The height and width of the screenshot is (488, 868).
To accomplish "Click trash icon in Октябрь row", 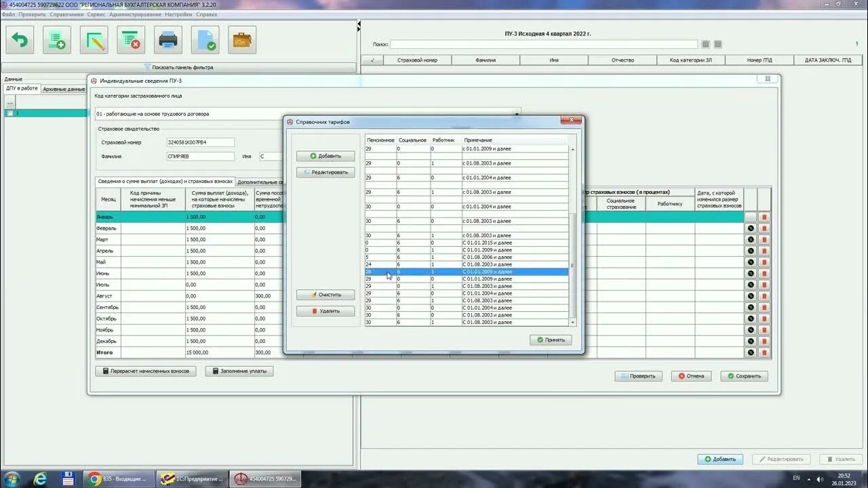I will tap(764, 319).
